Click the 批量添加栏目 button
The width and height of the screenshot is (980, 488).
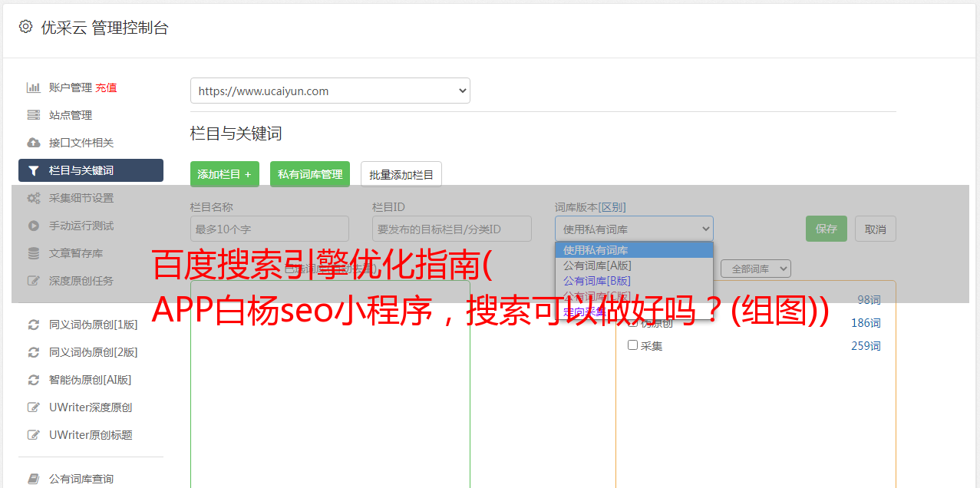tap(401, 174)
